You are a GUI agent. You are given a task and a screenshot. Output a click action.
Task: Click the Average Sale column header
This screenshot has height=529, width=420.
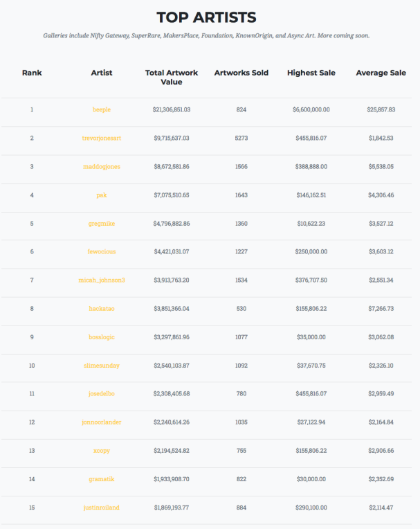click(381, 73)
